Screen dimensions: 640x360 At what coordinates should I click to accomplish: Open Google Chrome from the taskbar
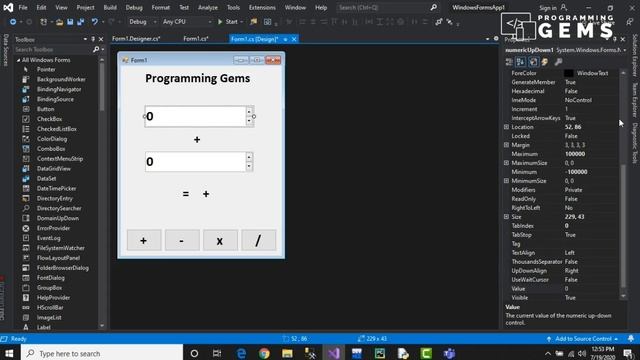pos(264,353)
